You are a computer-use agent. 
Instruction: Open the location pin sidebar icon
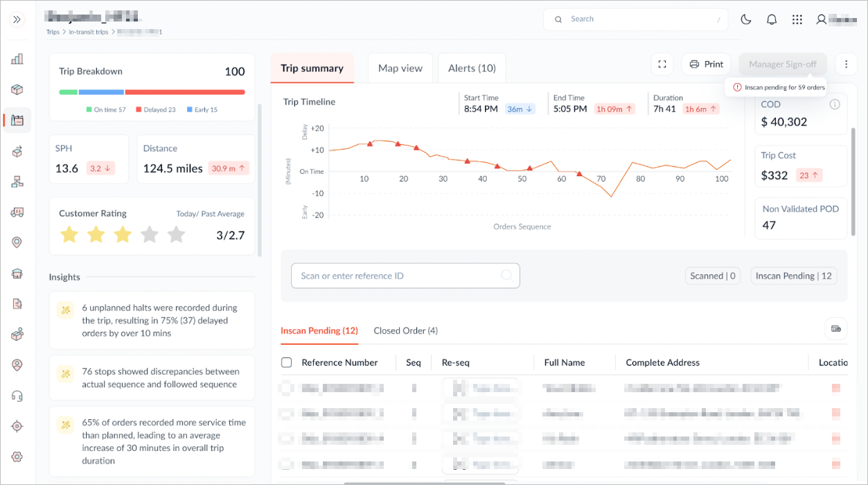pyautogui.click(x=17, y=242)
